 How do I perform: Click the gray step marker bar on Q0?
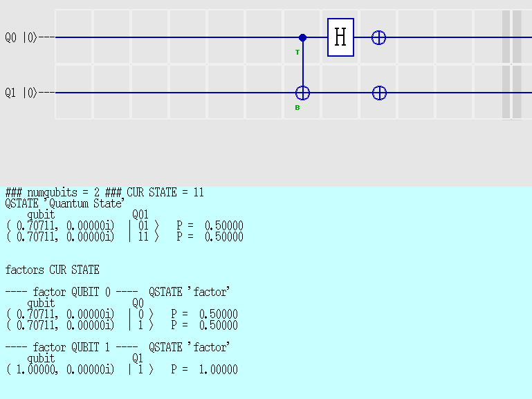512,37
